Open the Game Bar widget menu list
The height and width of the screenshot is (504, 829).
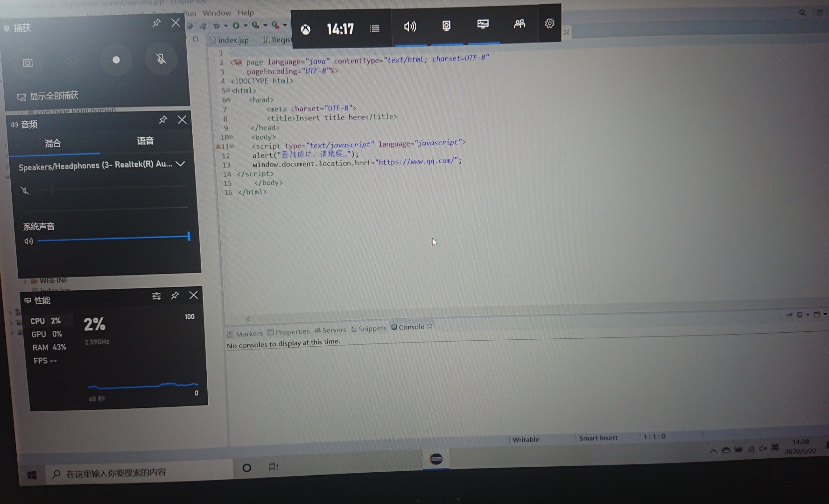[x=375, y=28]
